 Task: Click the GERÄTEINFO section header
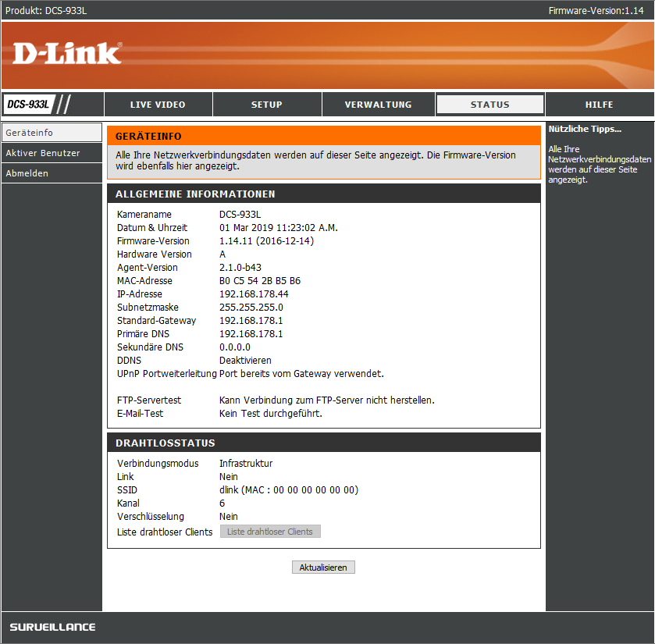click(324, 136)
